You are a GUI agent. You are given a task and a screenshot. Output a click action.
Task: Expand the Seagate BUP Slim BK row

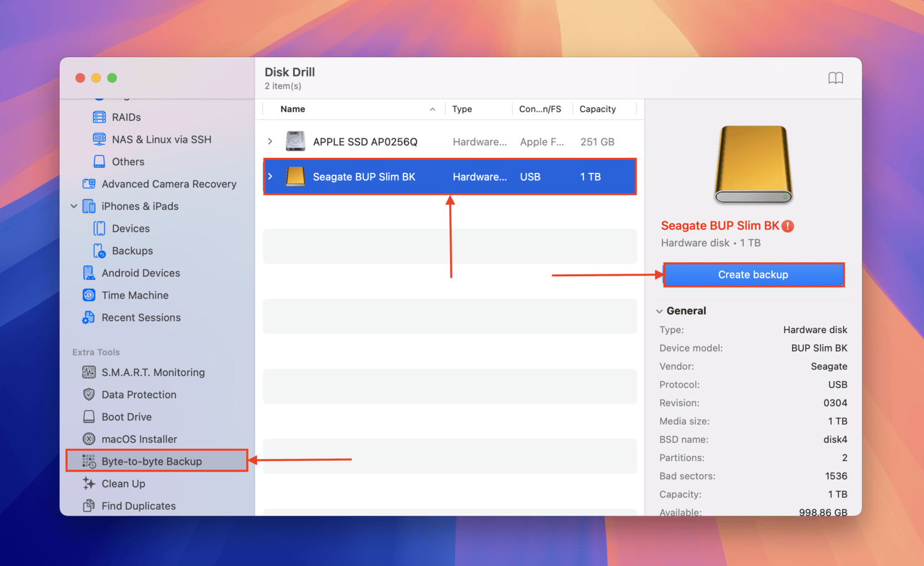pyautogui.click(x=270, y=177)
